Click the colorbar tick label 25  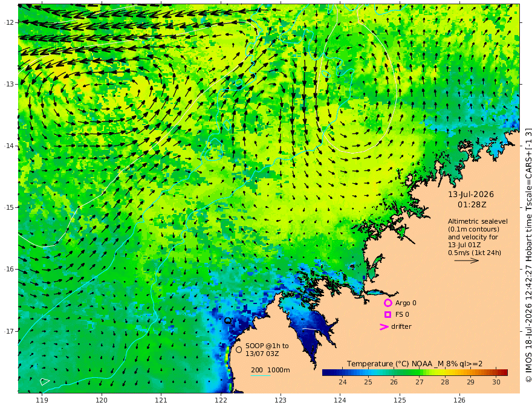368,382
